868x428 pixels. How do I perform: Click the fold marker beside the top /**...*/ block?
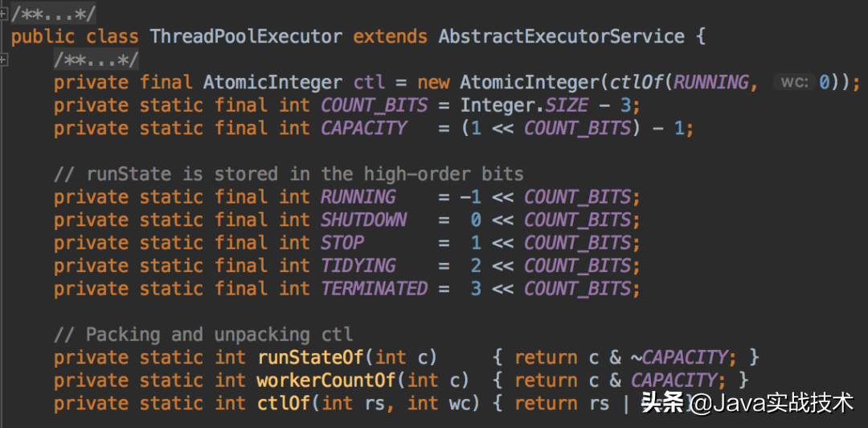click(x=3, y=14)
